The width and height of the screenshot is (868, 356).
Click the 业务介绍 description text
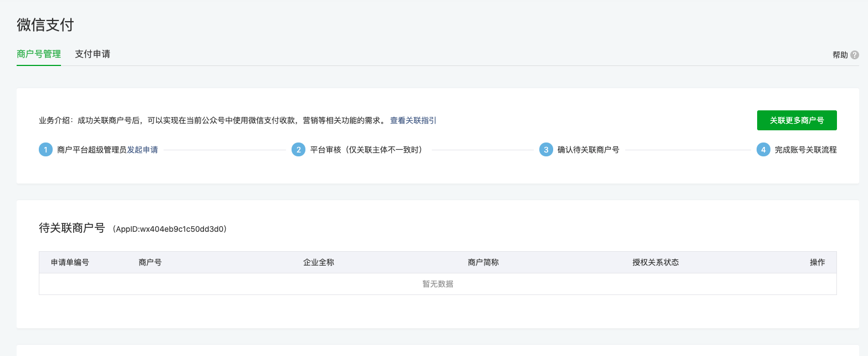pos(213,120)
